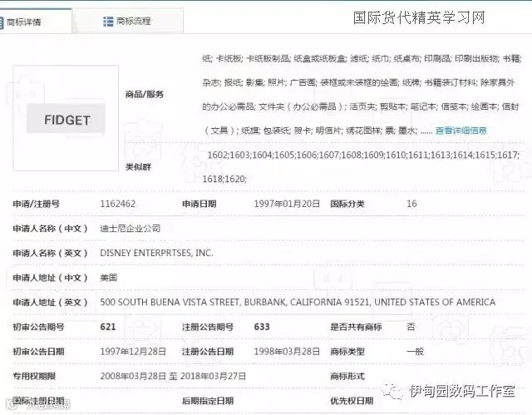Click the 申请人名称（英文） label

[50, 253]
